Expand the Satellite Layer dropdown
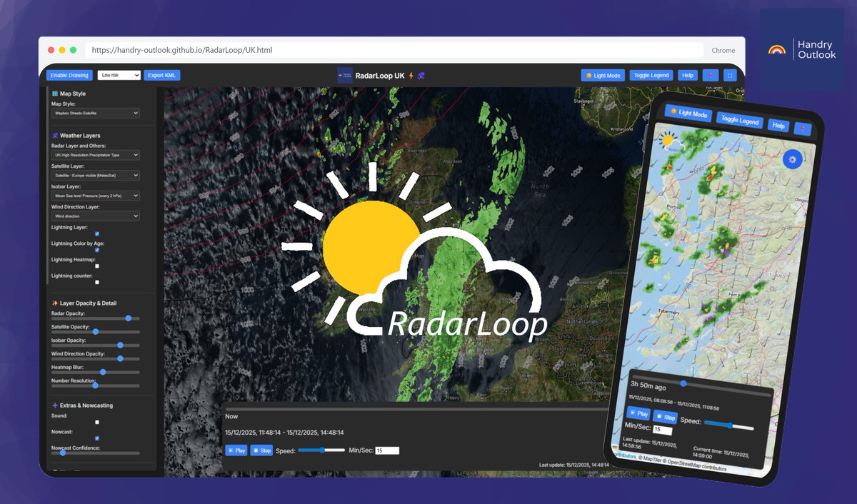The width and height of the screenshot is (857, 504). tap(95, 175)
